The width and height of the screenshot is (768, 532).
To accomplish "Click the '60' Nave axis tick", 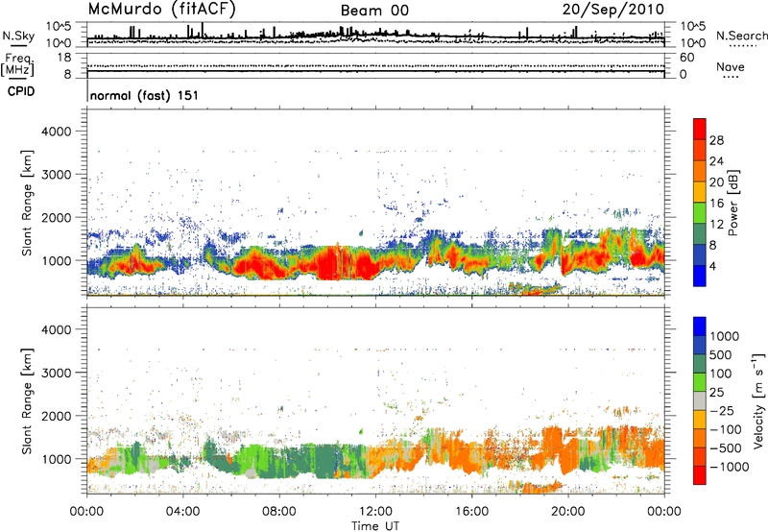I will tap(687, 58).
